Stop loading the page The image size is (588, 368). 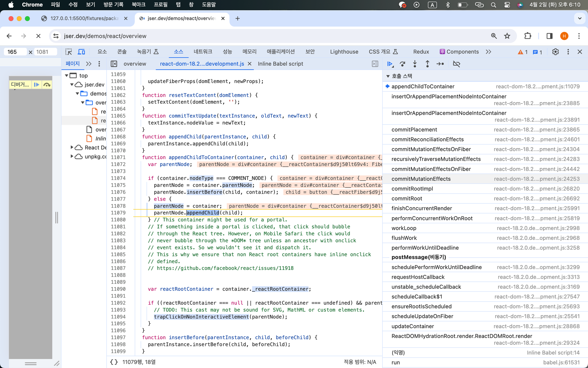tap(38, 36)
